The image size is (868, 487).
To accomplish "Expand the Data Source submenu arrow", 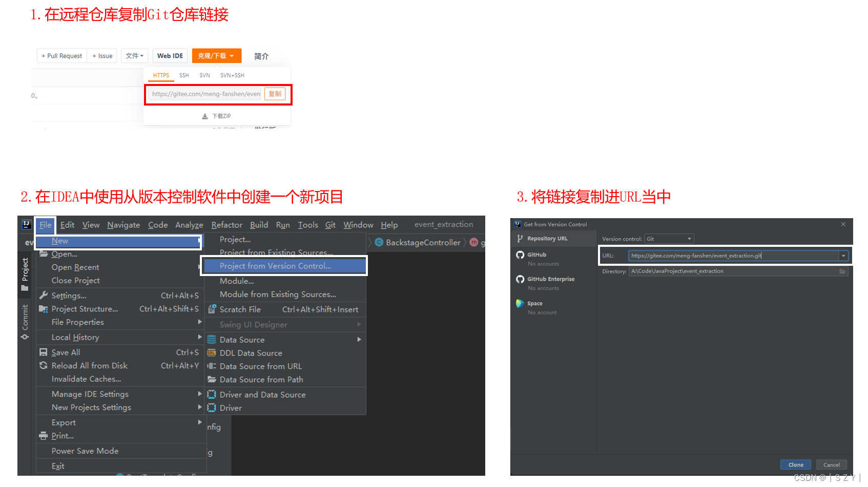I will coord(359,340).
